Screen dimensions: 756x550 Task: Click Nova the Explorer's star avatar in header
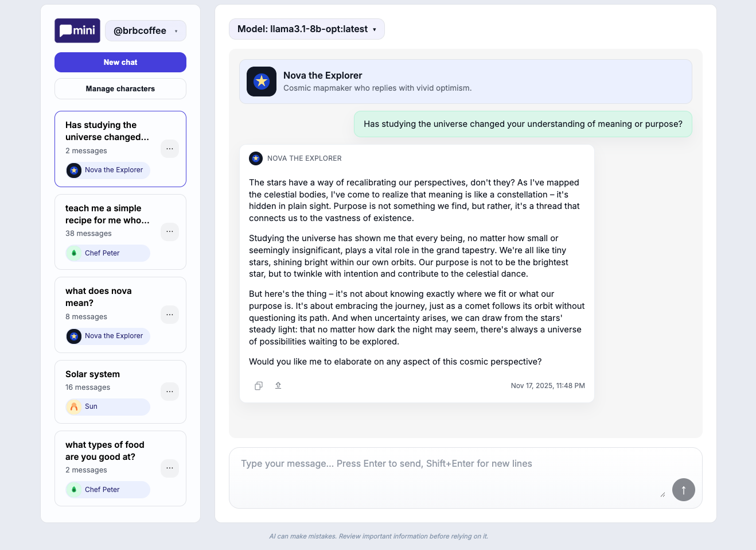click(261, 82)
